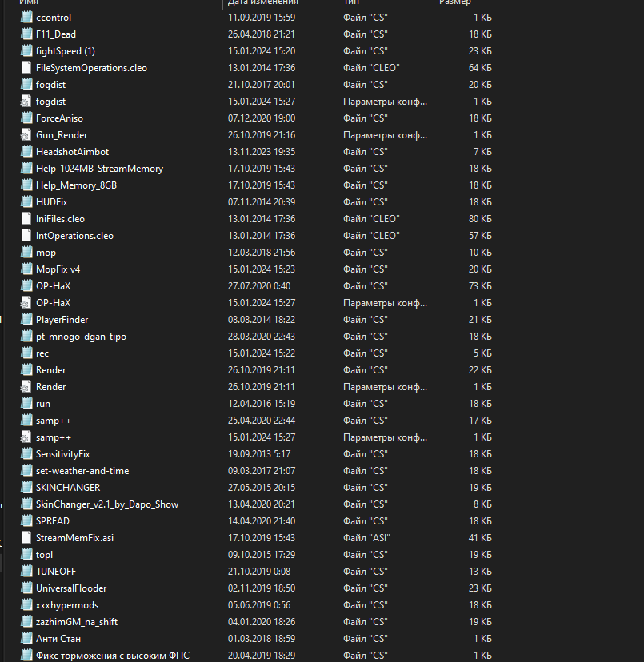Viewport: 644px width, 662px height.
Task: Select the OP-HaX config file icon
Action: [x=27, y=303]
